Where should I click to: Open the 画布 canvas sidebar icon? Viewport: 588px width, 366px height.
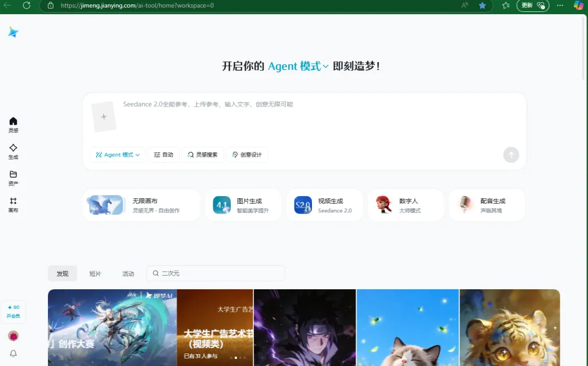point(13,205)
